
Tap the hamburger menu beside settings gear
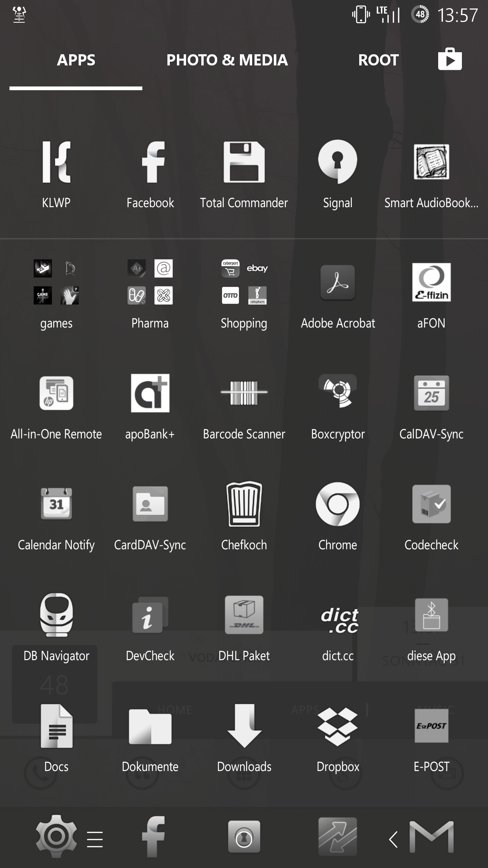pyautogui.click(x=95, y=840)
